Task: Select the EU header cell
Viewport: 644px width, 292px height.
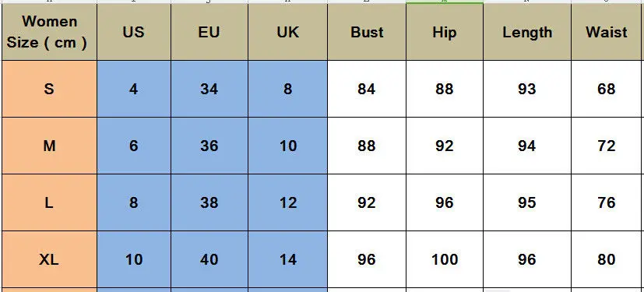Action: click(x=209, y=32)
